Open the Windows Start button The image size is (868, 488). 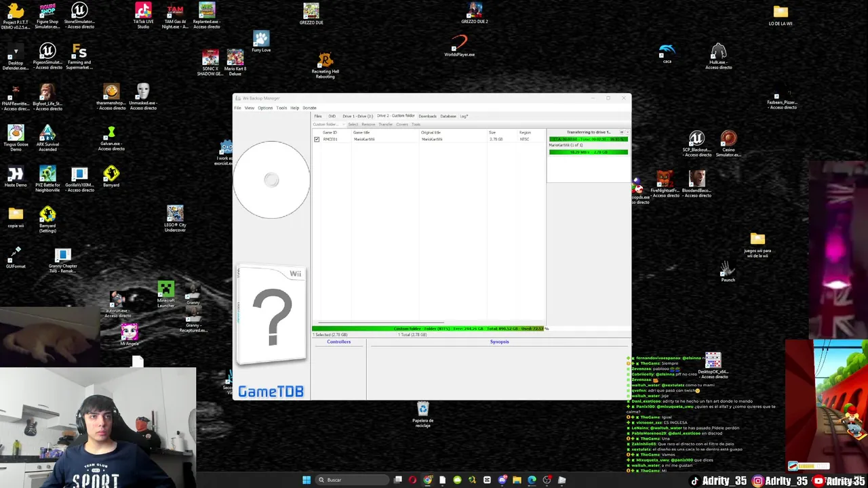[x=307, y=480]
